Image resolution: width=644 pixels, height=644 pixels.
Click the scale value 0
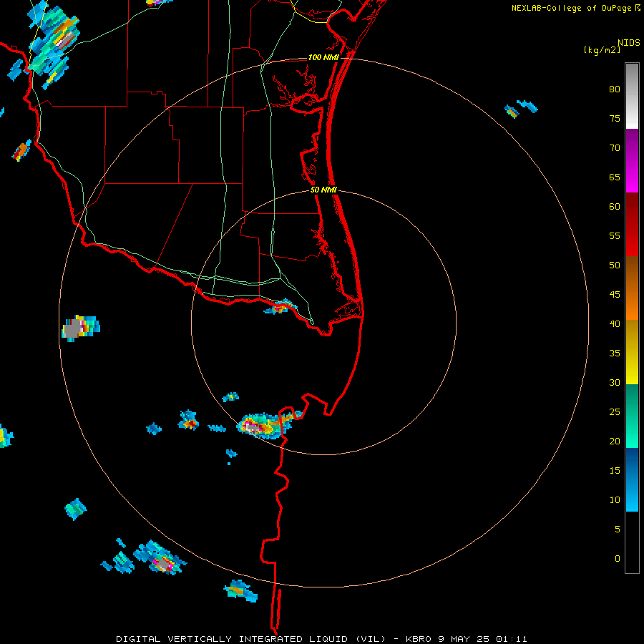coord(618,559)
